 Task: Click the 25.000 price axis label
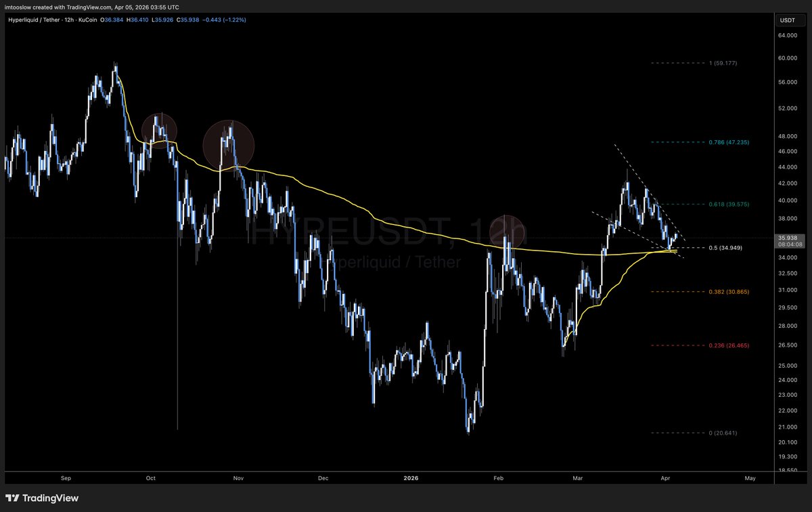coord(788,366)
